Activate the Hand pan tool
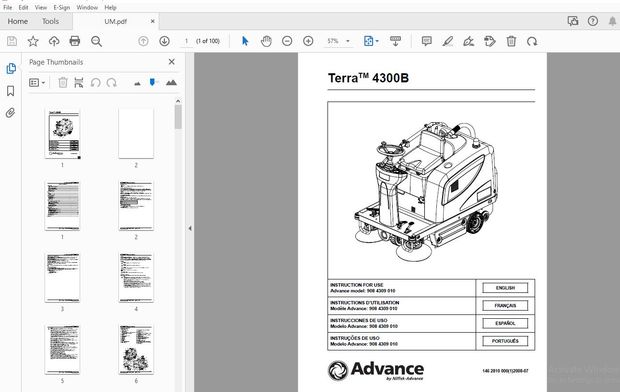Image resolution: width=620 pixels, height=392 pixels. [266, 41]
